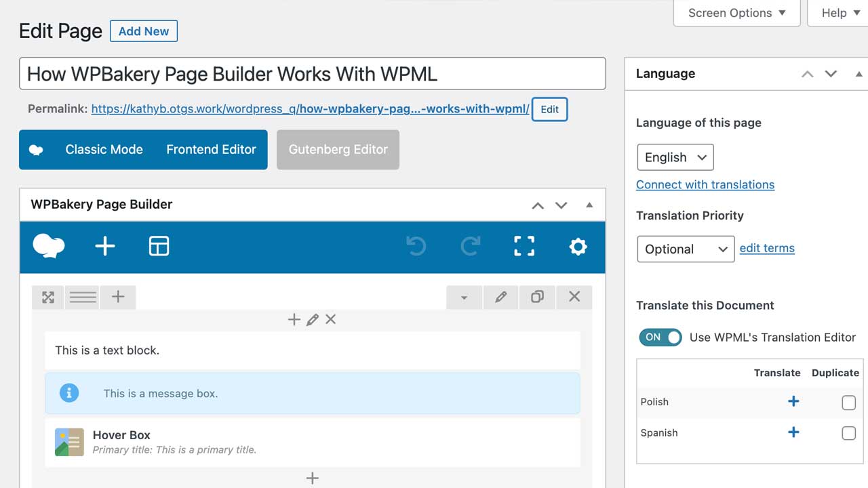Open the Screen Options menu
The height and width of the screenshot is (488, 868).
tap(736, 12)
